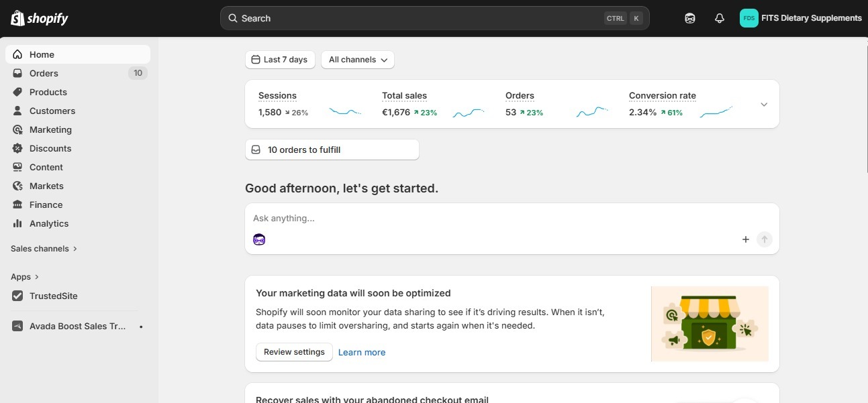Click the send arrow in Ask anything box

pyautogui.click(x=765, y=239)
